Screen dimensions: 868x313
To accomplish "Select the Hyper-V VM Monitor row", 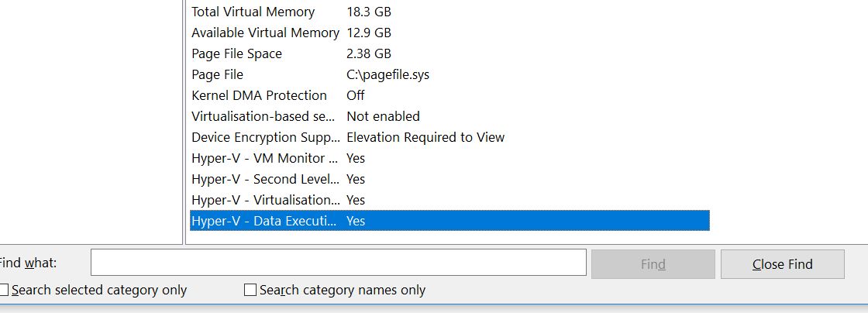I will point(265,159).
